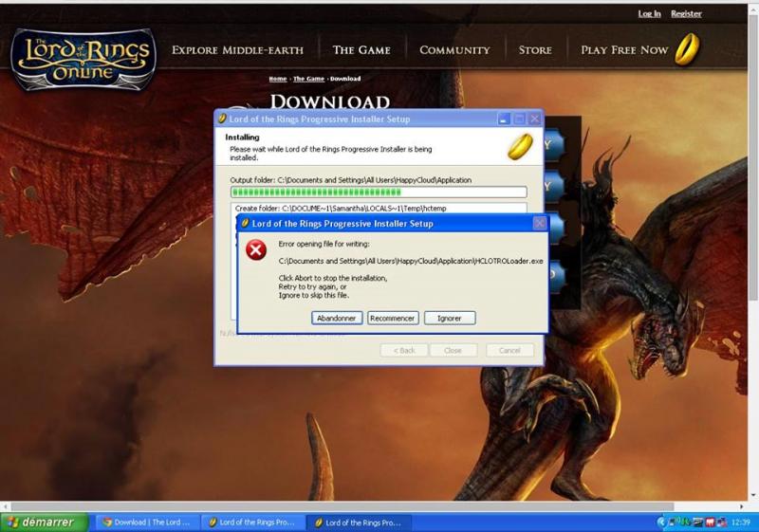Switch to the 'Download | The Lord...' taskbar window
The height and width of the screenshot is (532, 759).
point(147,523)
